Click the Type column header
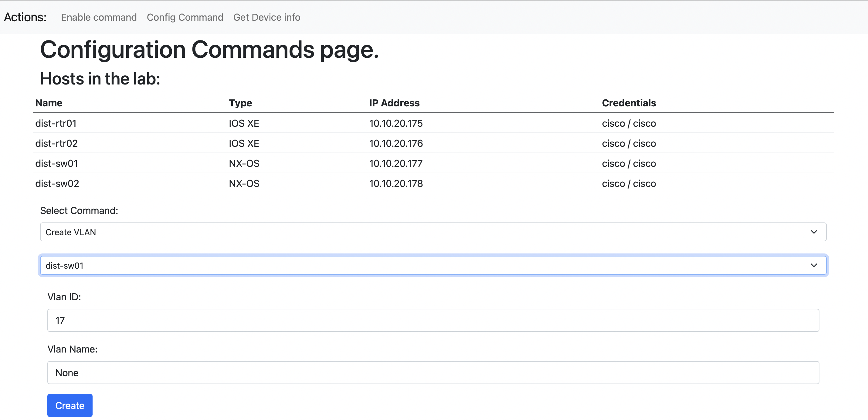868x420 pixels. (240, 103)
